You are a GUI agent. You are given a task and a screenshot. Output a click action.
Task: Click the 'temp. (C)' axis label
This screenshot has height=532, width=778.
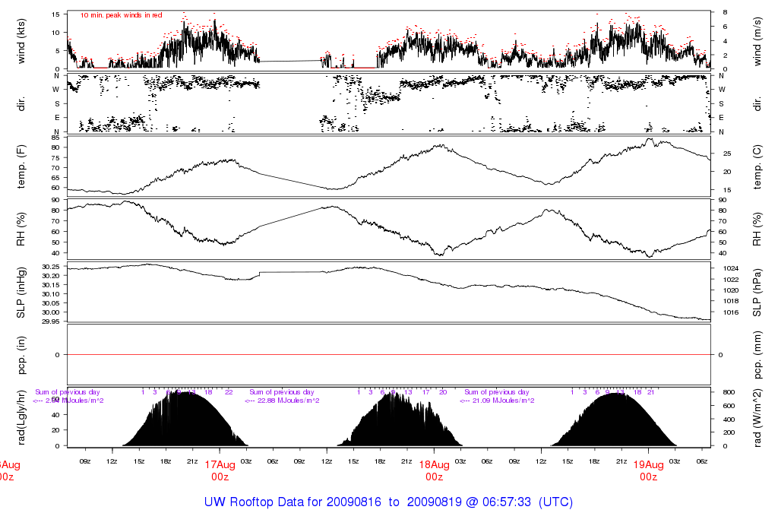757,166
